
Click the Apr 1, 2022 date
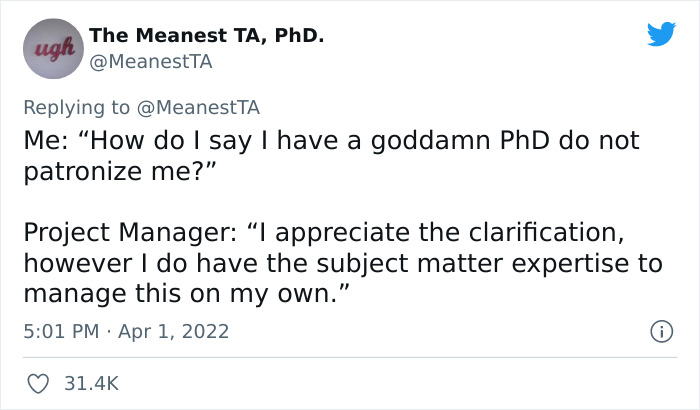click(173, 331)
